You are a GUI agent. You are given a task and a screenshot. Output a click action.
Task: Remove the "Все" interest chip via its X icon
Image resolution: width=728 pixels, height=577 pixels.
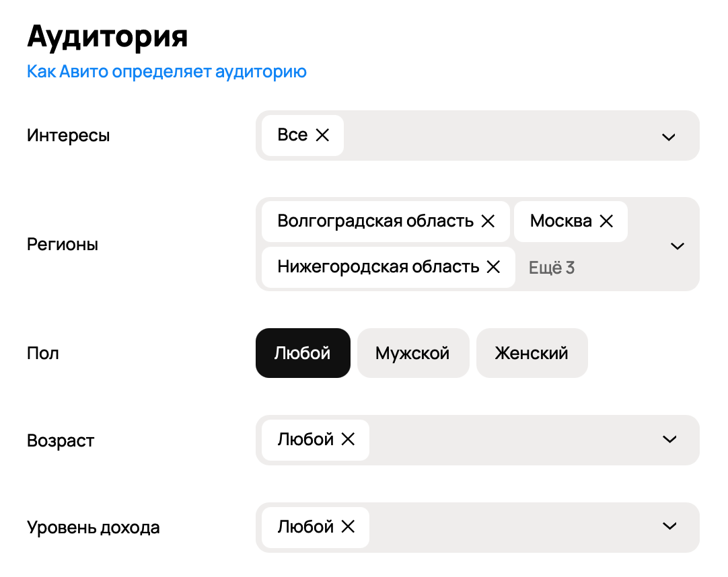pyautogui.click(x=322, y=135)
